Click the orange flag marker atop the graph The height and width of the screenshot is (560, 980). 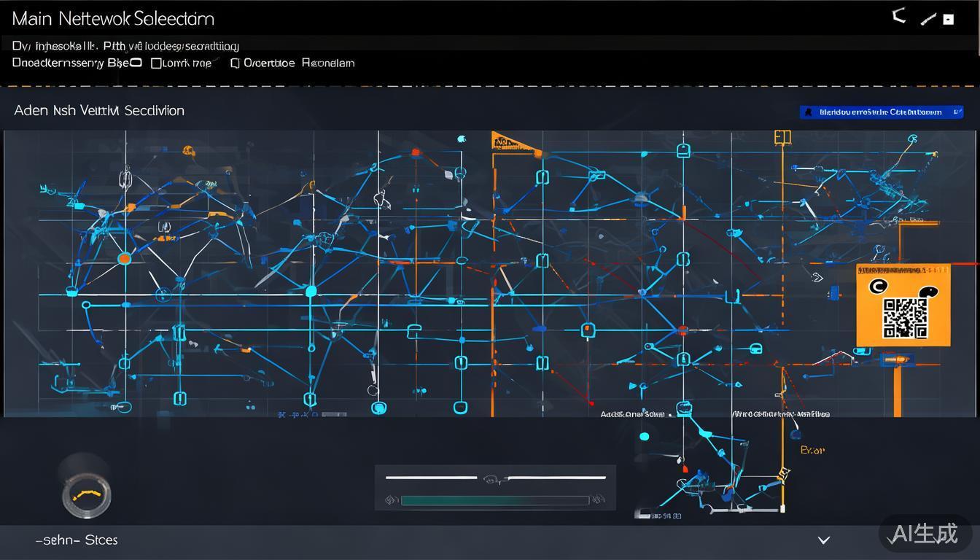[x=502, y=140]
